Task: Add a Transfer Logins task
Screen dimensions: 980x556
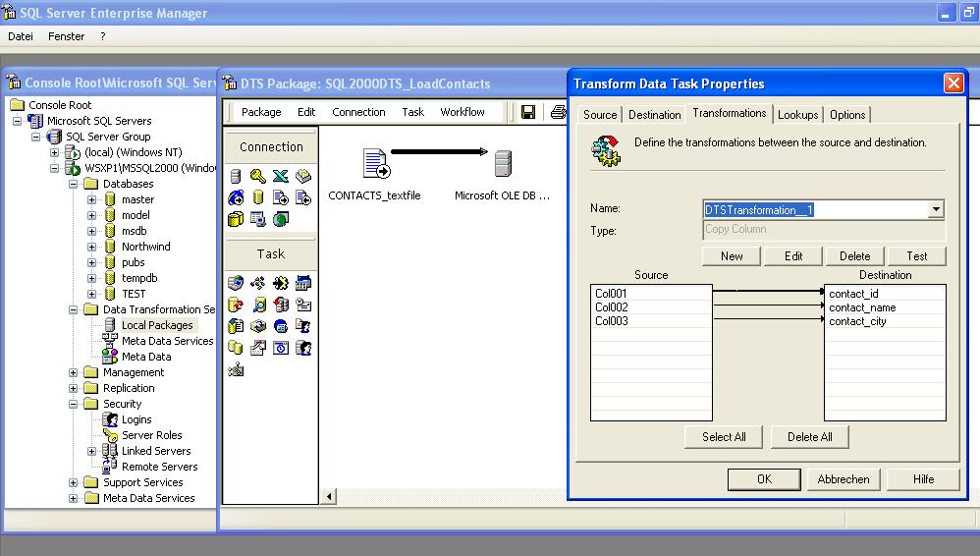Action: (x=303, y=348)
